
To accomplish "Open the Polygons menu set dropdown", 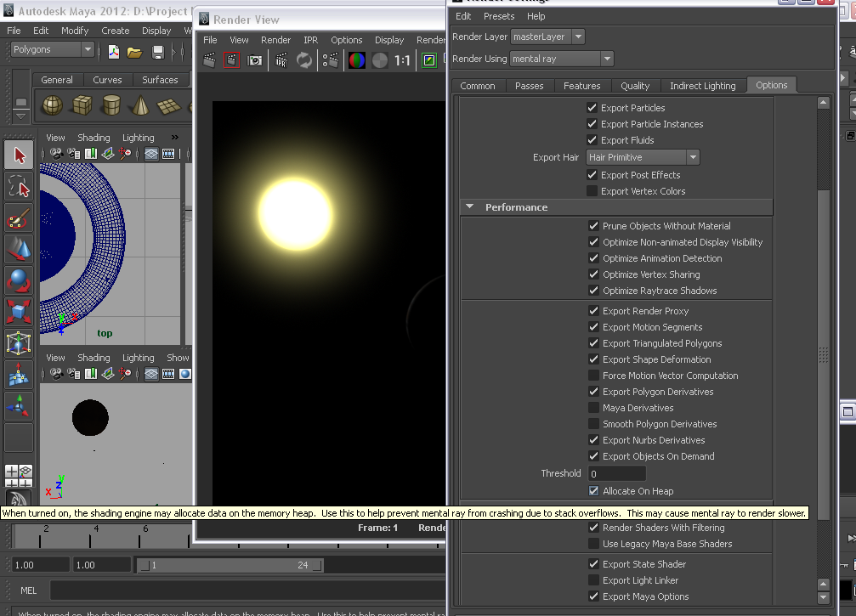I will click(53, 49).
